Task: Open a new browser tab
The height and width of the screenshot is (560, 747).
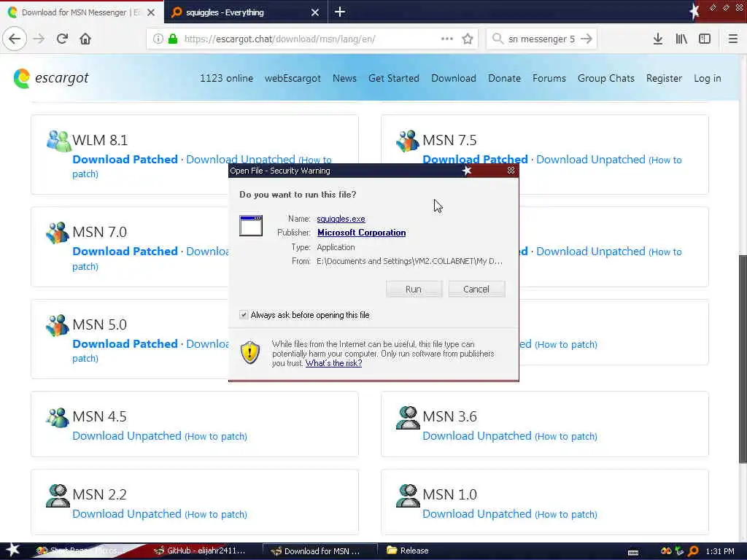Action: (340, 12)
